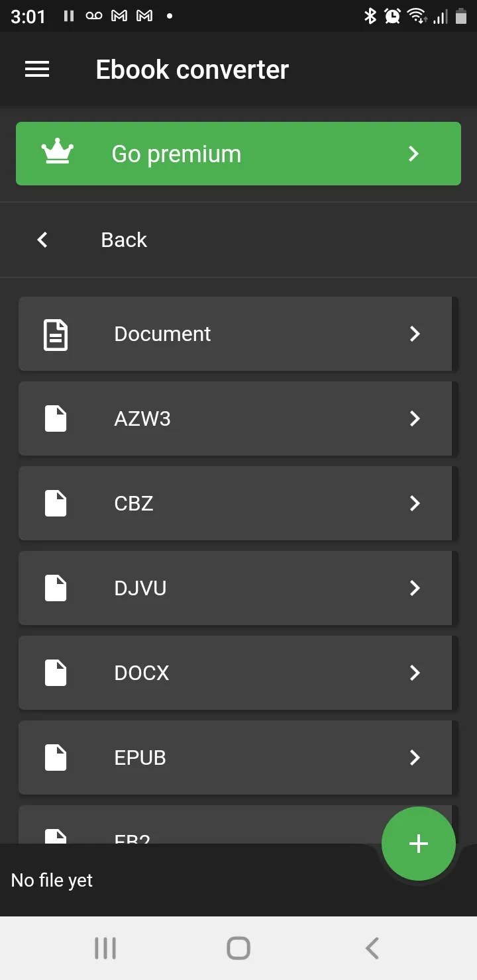
Task: Select the CBZ format row
Action: coord(235,503)
